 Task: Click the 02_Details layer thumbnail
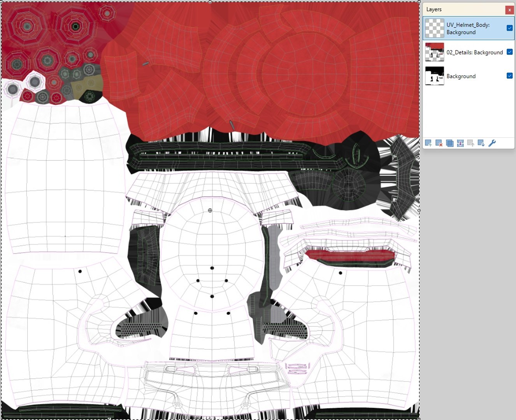click(x=434, y=52)
